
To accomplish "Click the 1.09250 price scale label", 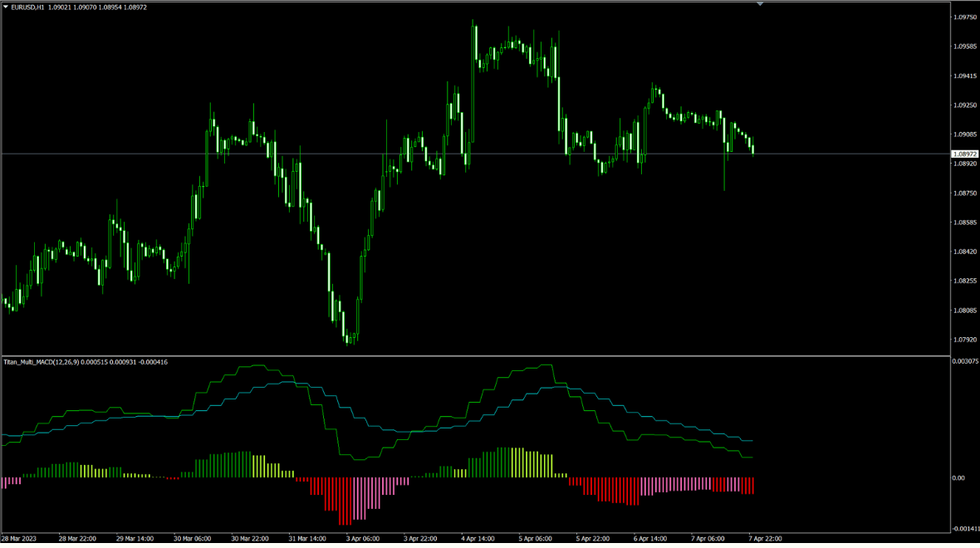I will 964,105.
